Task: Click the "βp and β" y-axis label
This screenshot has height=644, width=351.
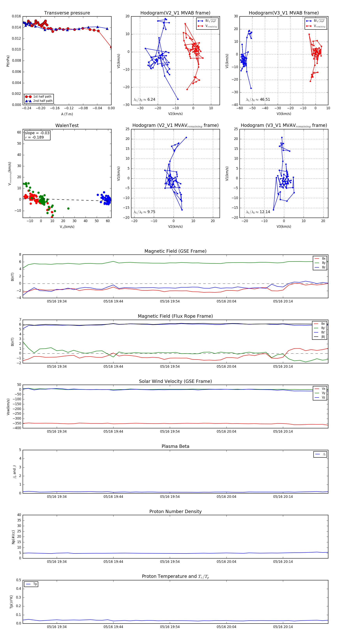Action: 14,472
